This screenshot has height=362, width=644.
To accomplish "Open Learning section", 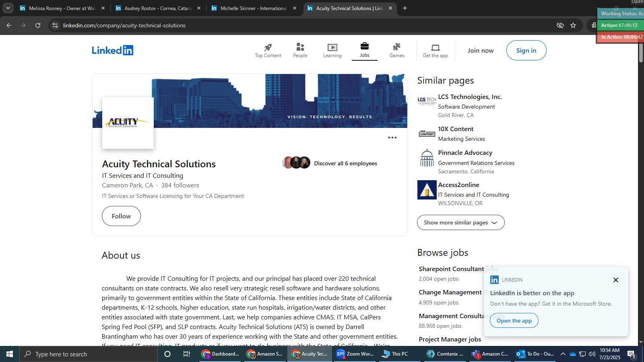I will (332, 50).
